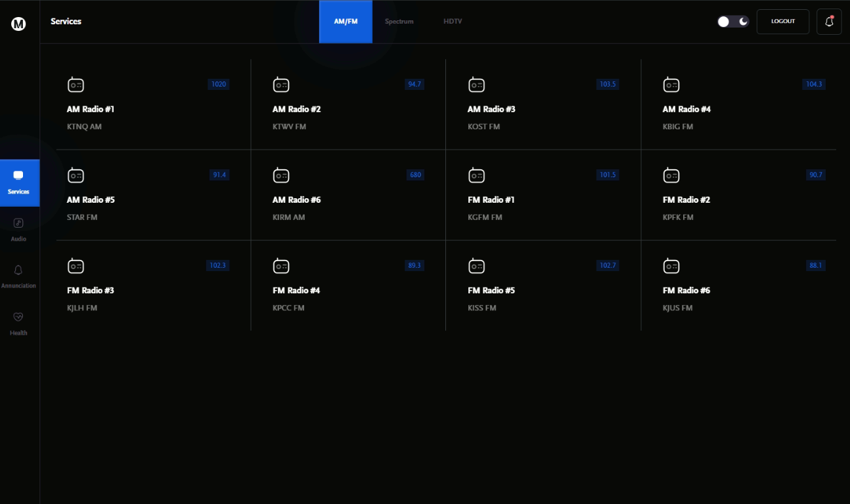Click the 103.5 frequency badge

pos(608,84)
